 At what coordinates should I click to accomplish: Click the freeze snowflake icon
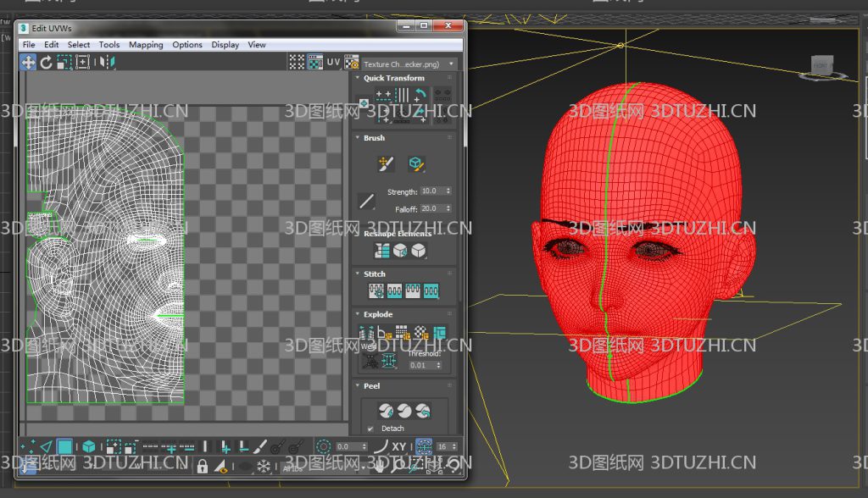click(x=264, y=466)
